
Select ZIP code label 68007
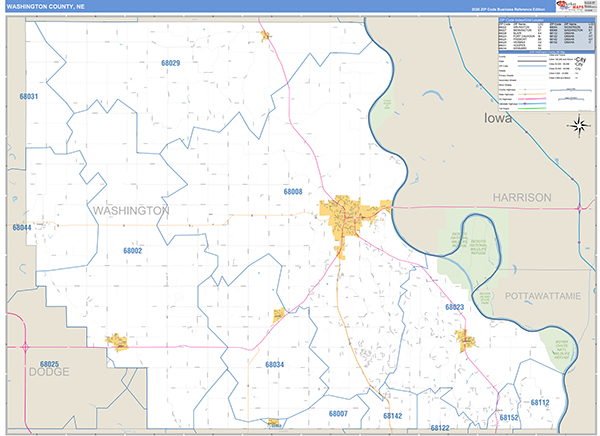click(338, 413)
